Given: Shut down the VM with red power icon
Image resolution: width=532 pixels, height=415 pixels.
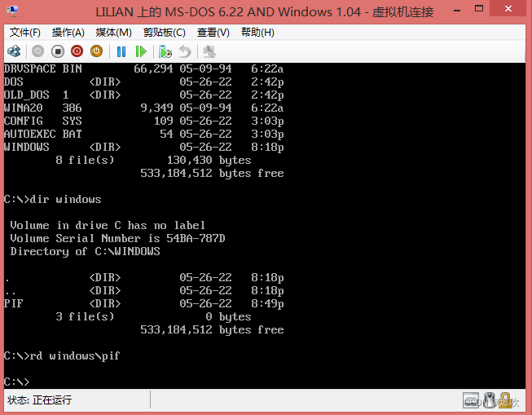Looking at the screenshot, I should pos(77,51).
